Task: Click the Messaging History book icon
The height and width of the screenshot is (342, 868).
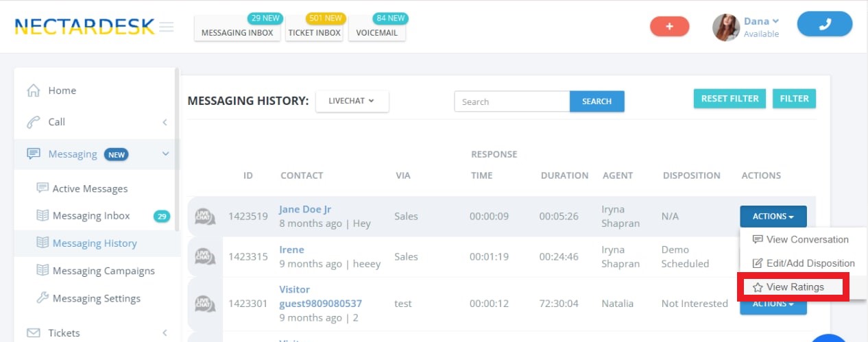Action: pyautogui.click(x=43, y=243)
